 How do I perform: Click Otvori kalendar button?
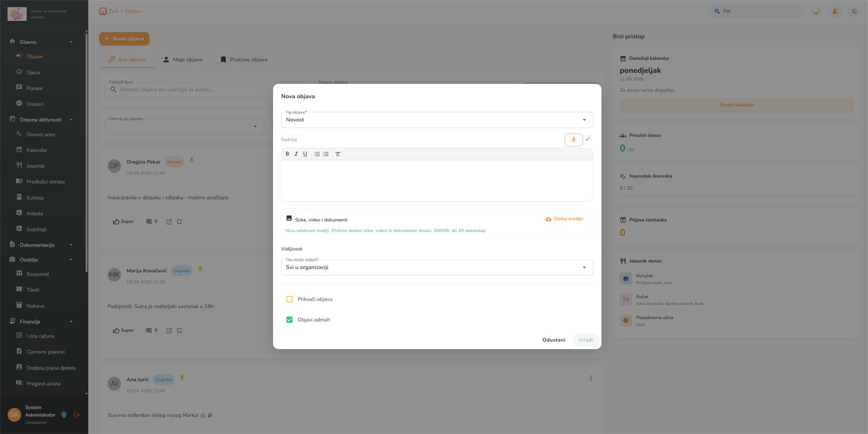pyautogui.click(x=737, y=105)
